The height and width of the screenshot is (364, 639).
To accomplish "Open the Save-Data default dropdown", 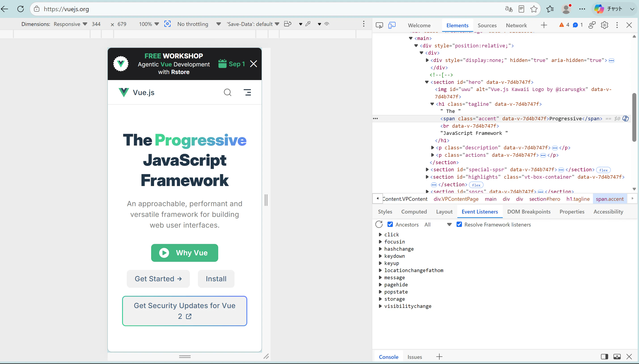I will [253, 24].
